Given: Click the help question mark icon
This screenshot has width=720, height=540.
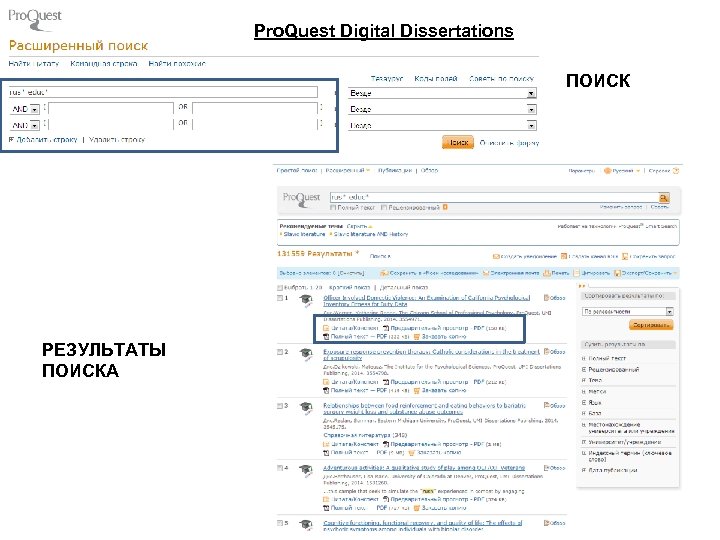Looking at the screenshot, I should pos(676,171).
